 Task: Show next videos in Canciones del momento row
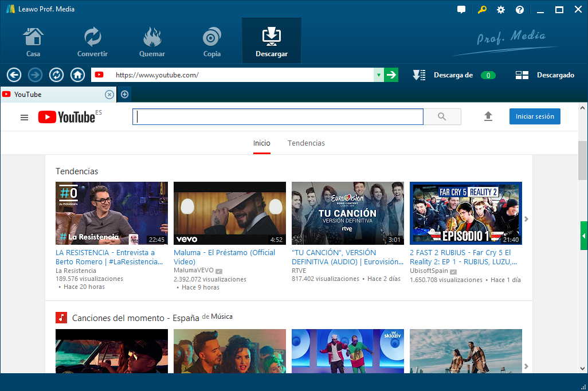click(x=526, y=366)
